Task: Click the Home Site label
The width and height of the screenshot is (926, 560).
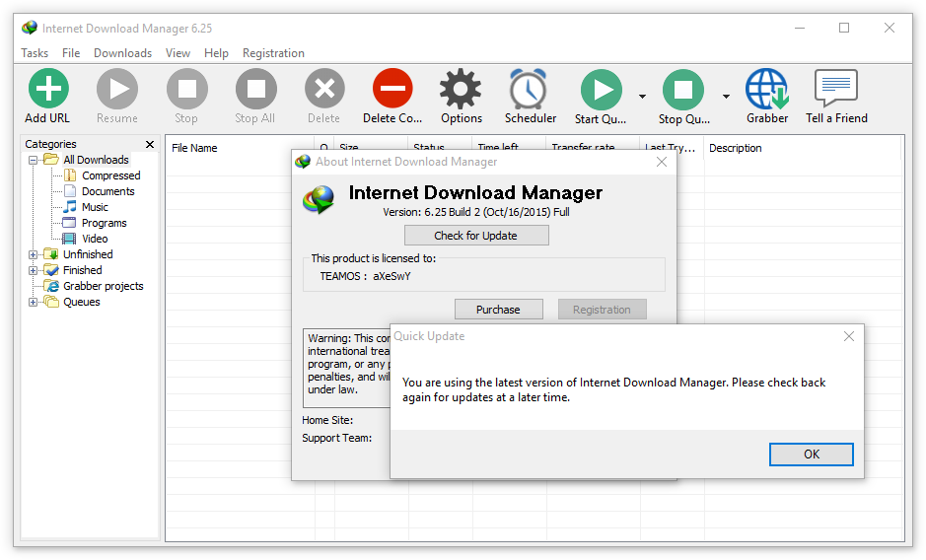Action: tap(327, 420)
